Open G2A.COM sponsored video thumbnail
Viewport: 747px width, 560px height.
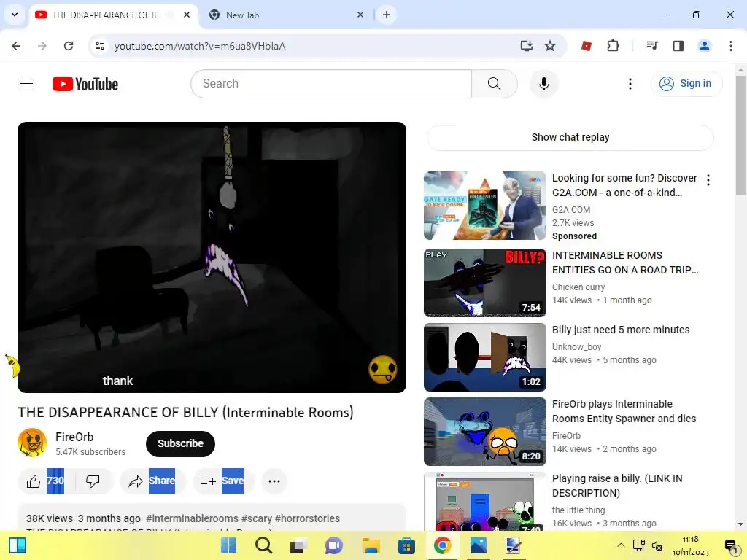(484, 206)
